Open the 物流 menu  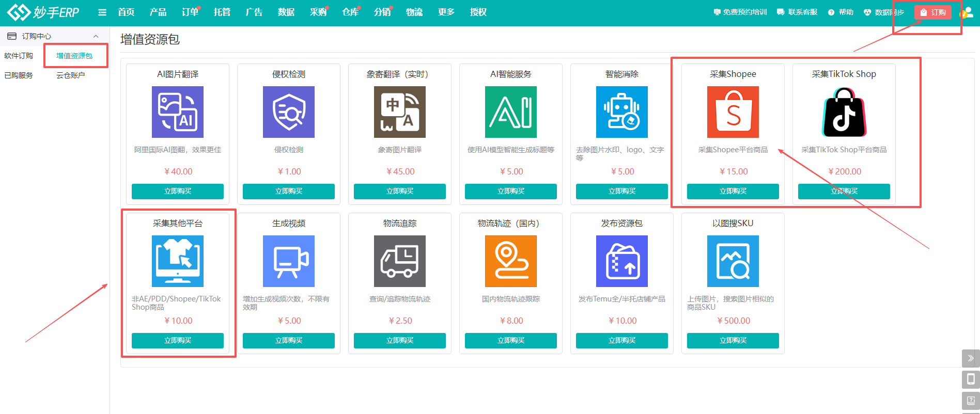[x=414, y=12]
